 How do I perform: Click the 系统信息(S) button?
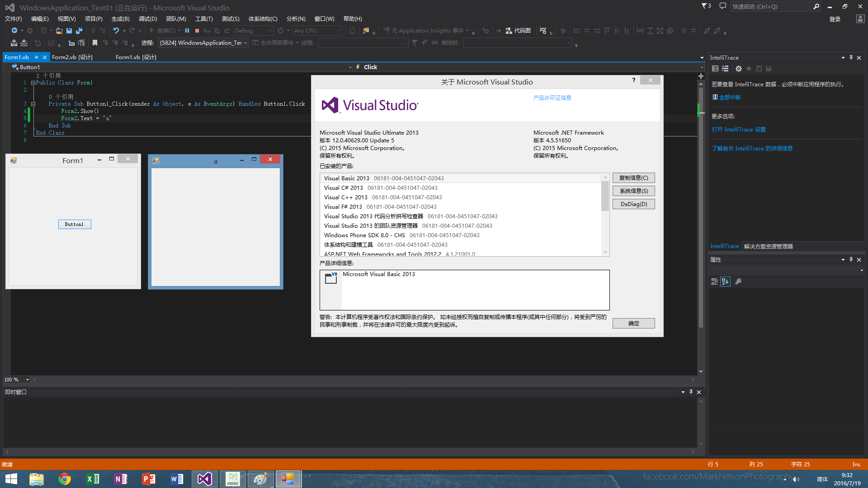point(633,191)
